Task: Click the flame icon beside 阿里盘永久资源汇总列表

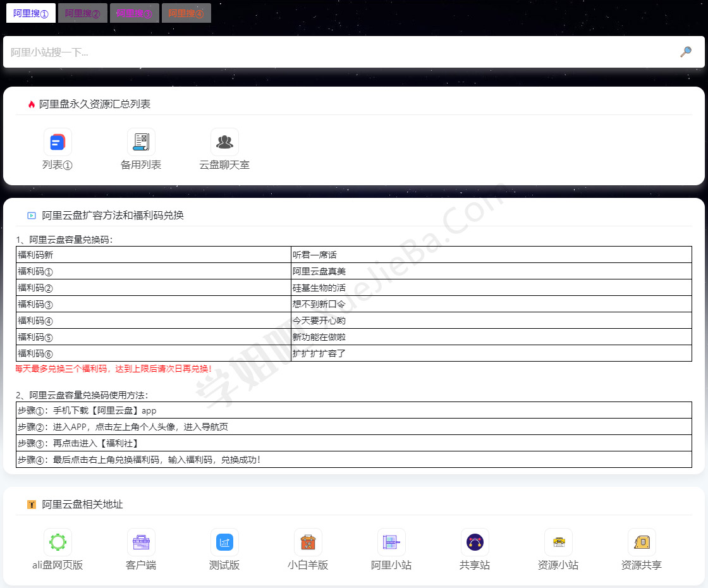Action: point(32,104)
